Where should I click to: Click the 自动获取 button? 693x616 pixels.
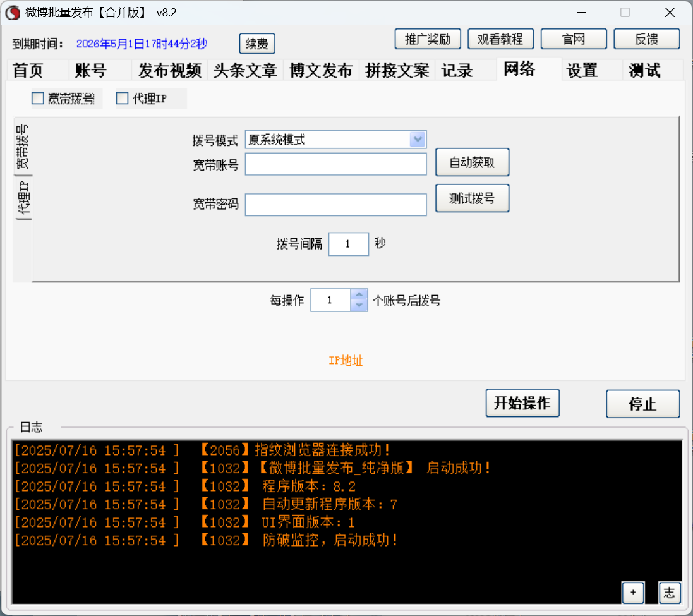(x=472, y=162)
